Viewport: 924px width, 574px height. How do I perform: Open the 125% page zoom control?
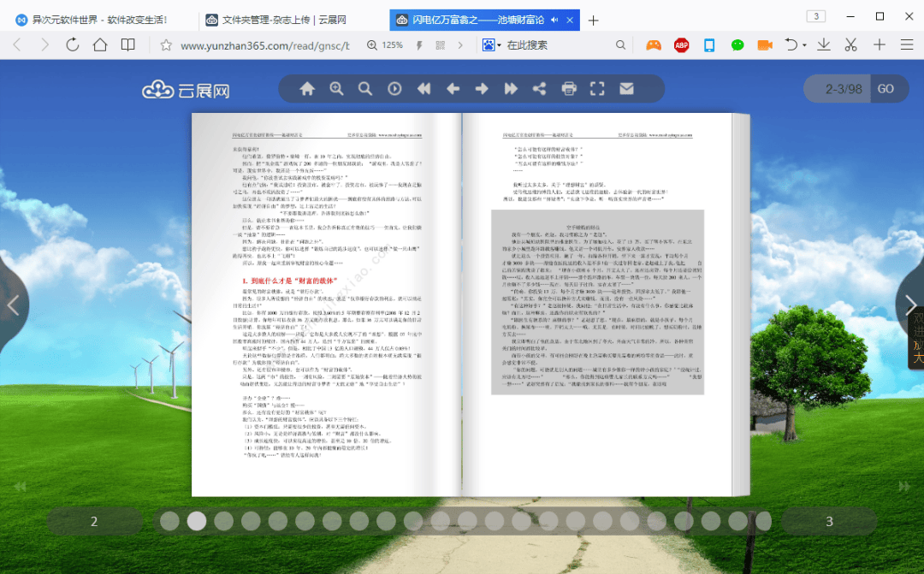pos(385,44)
